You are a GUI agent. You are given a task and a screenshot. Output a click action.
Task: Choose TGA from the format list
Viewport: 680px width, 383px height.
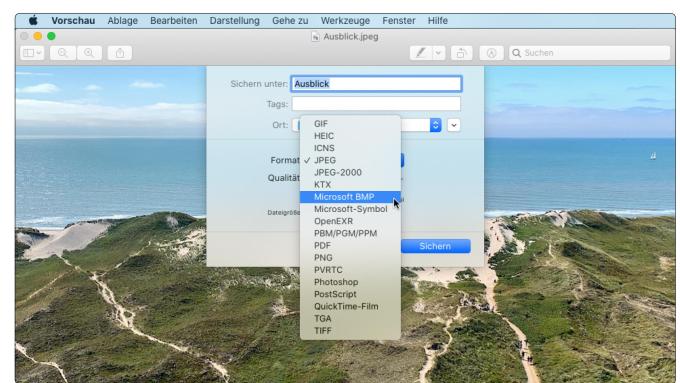(x=350, y=318)
